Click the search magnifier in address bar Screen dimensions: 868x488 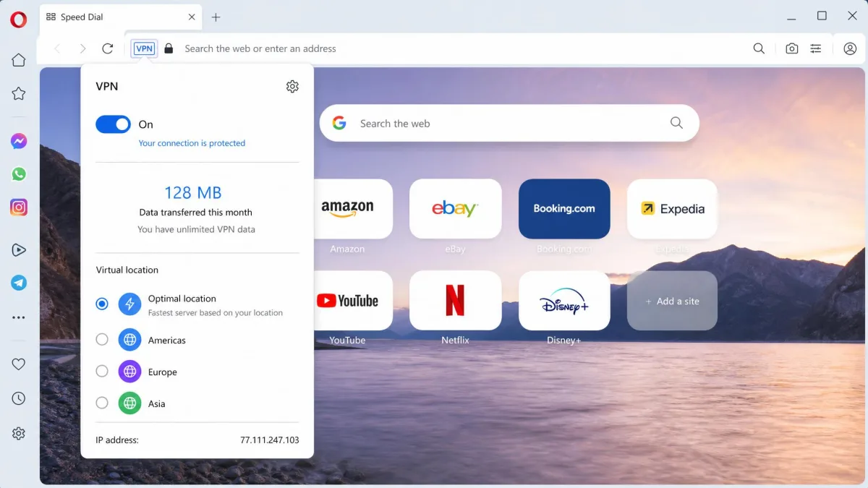pyautogui.click(x=759, y=48)
